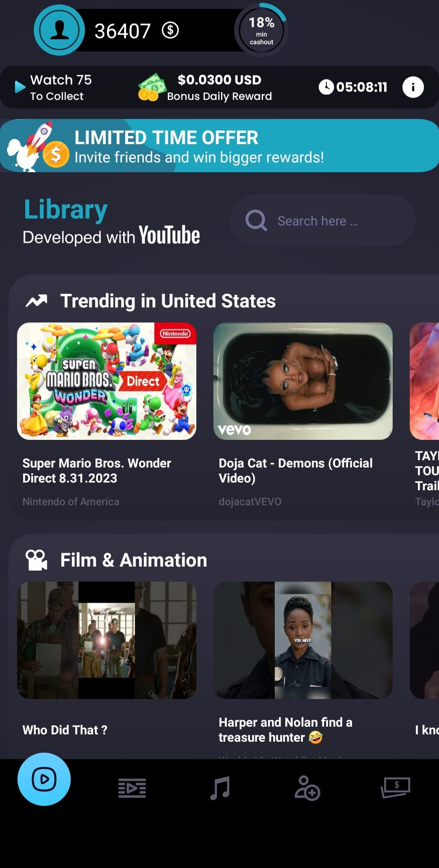Tap the film camera icon beside Film & Animation
This screenshot has width=439, height=868.
click(37, 560)
